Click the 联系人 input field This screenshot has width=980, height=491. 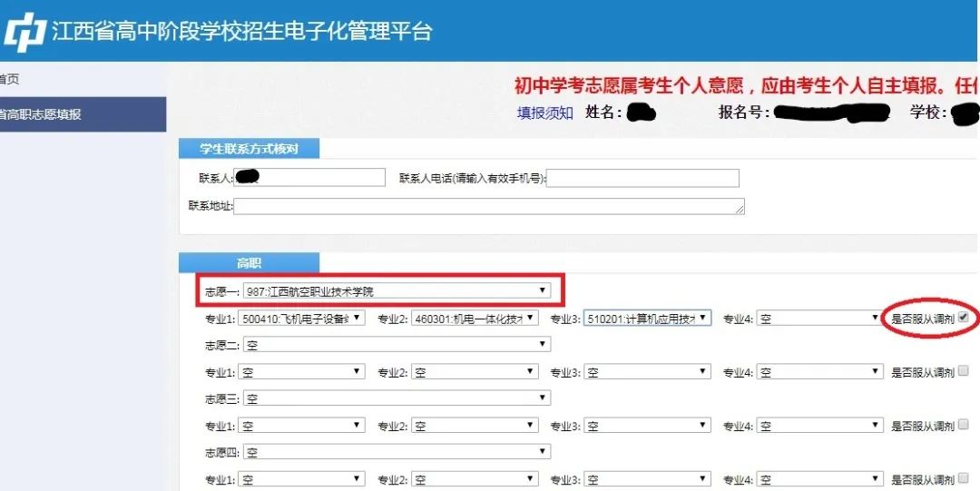310,178
